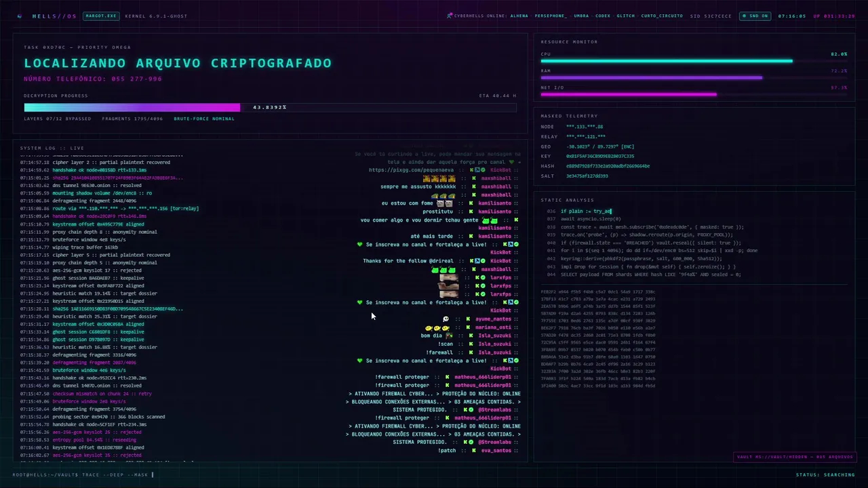The height and width of the screenshot is (488, 868).
Task: Click the rocket icon before CYBERHELLS ONLINE
Action: coord(450,16)
